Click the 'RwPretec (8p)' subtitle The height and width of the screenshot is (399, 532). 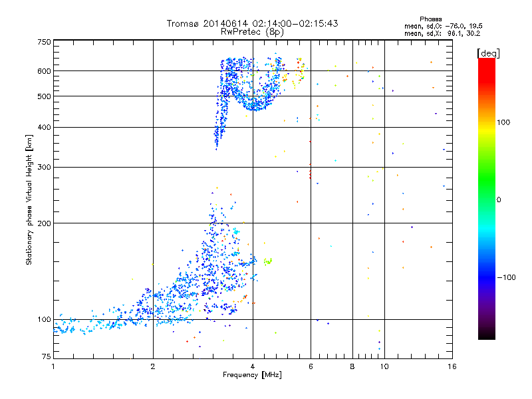pyautogui.click(x=252, y=32)
